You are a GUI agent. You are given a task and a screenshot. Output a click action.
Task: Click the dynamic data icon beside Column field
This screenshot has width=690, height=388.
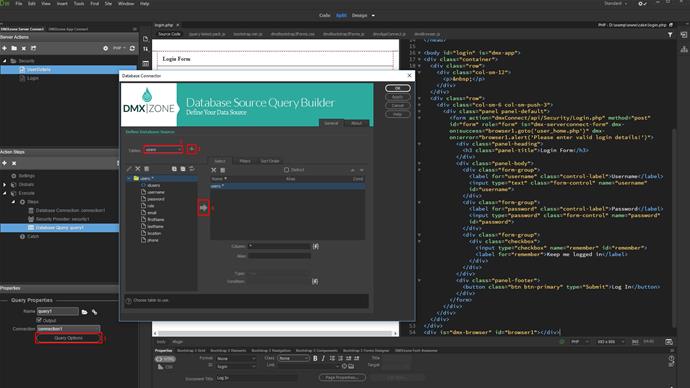coord(316,246)
